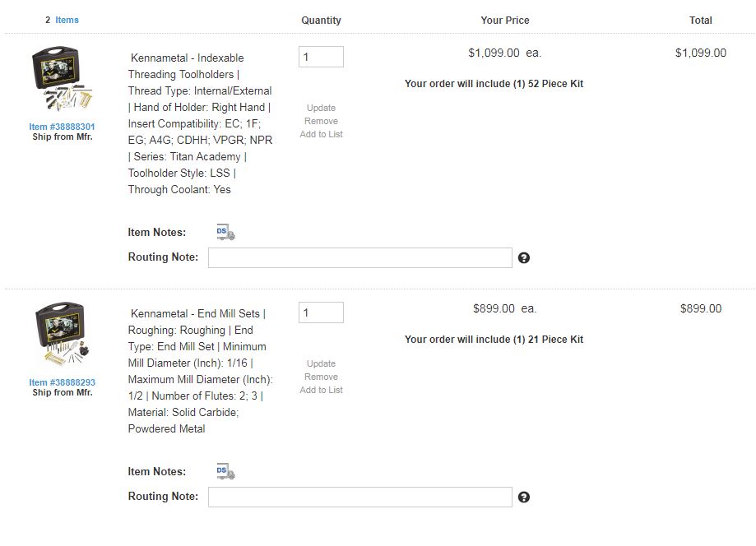Viewport: 756px width, 546px height.
Task: Add end mill sets to list
Action: click(321, 390)
